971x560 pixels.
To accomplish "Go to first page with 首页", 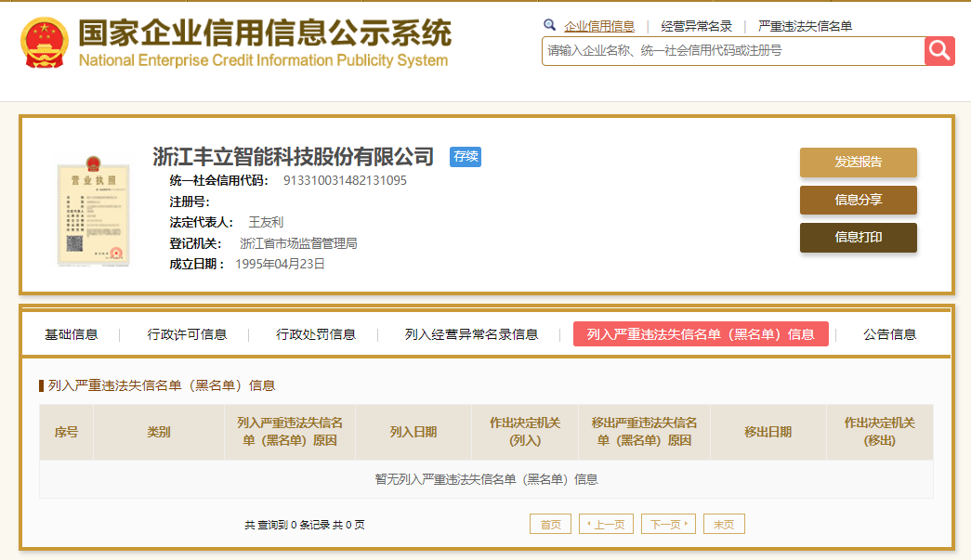I will point(550,524).
